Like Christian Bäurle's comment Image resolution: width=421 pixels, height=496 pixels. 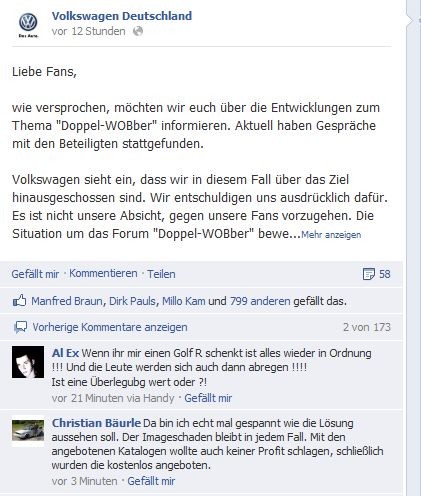click(151, 481)
